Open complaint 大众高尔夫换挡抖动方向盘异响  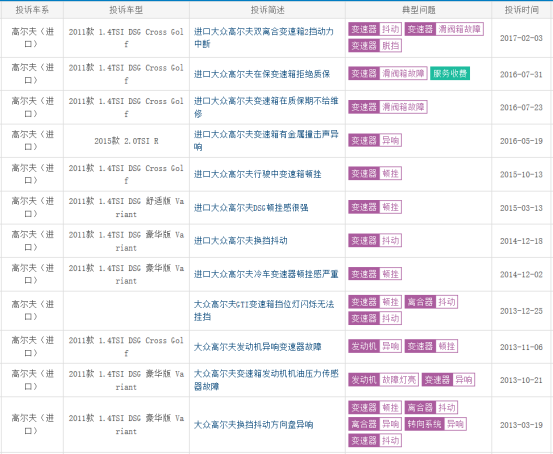(253, 424)
